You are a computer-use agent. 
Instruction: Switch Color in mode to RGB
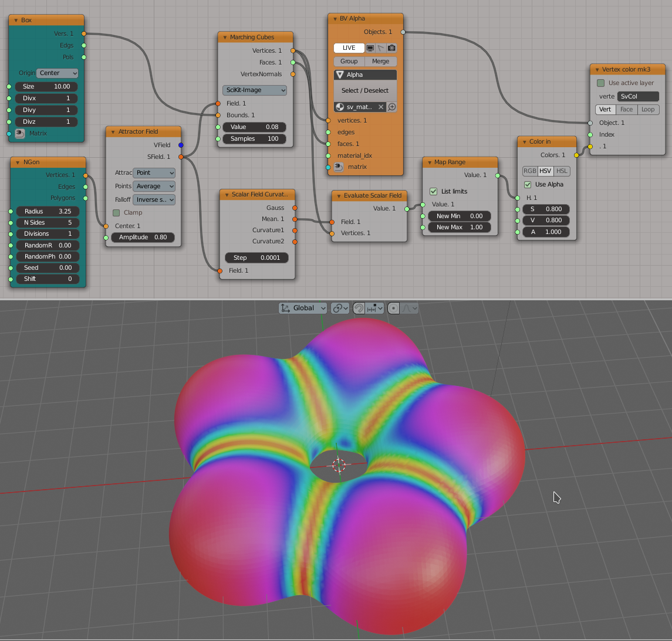[x=530, y=171]
